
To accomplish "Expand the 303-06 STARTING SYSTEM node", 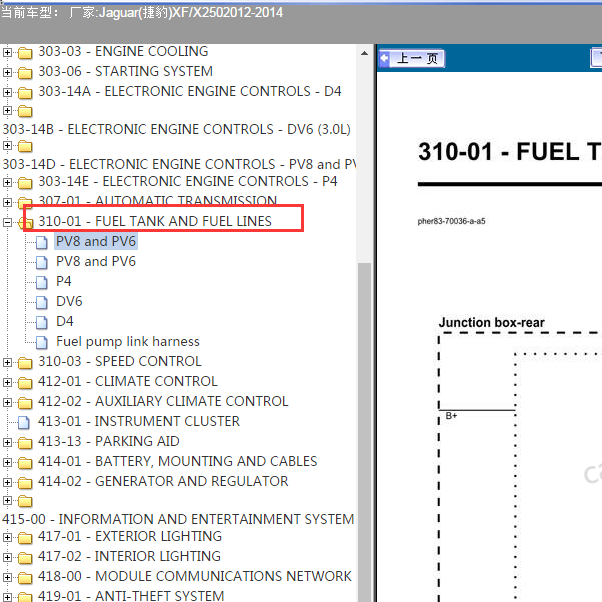I will pyautogui.click(x=7, y=72).
